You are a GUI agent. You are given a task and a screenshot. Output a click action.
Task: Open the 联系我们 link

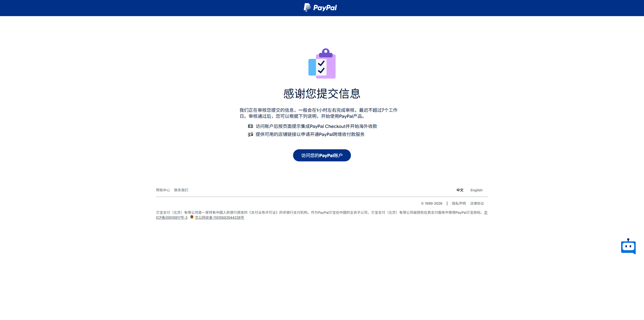[181, 190]
